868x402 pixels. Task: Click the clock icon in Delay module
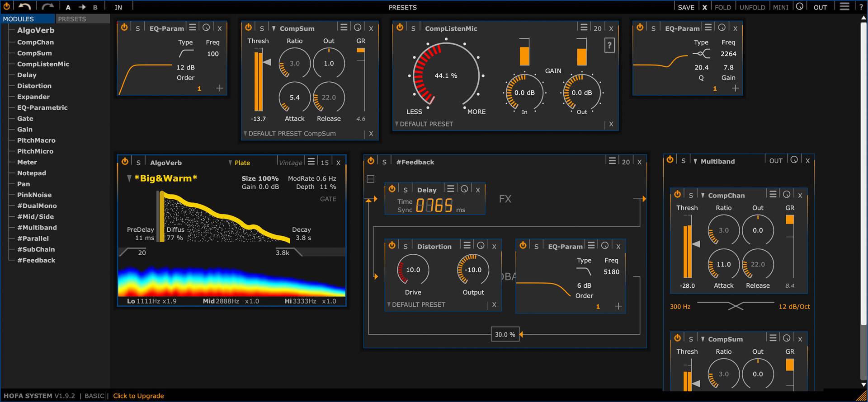(464, 189)
